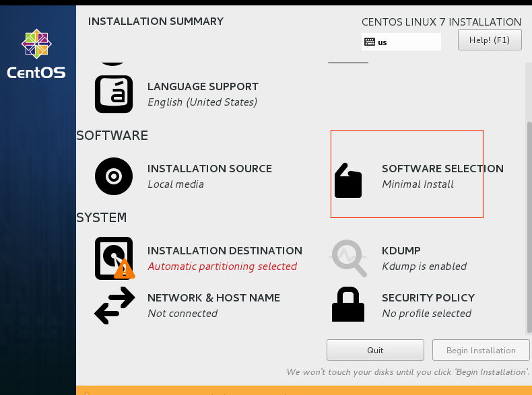Image resolution: width=532 pixels, height=395 pixels.
Task: Click the CentOS logo in sidebar
Action: (36, 54)
